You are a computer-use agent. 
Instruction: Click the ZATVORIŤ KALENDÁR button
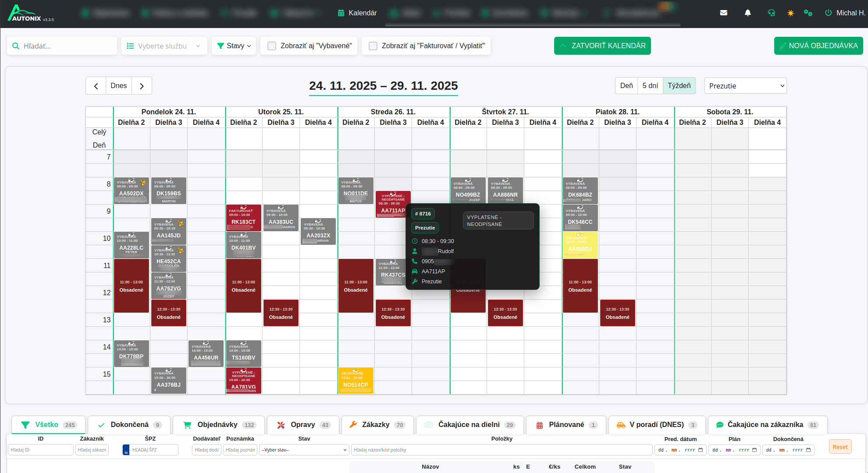602,46
